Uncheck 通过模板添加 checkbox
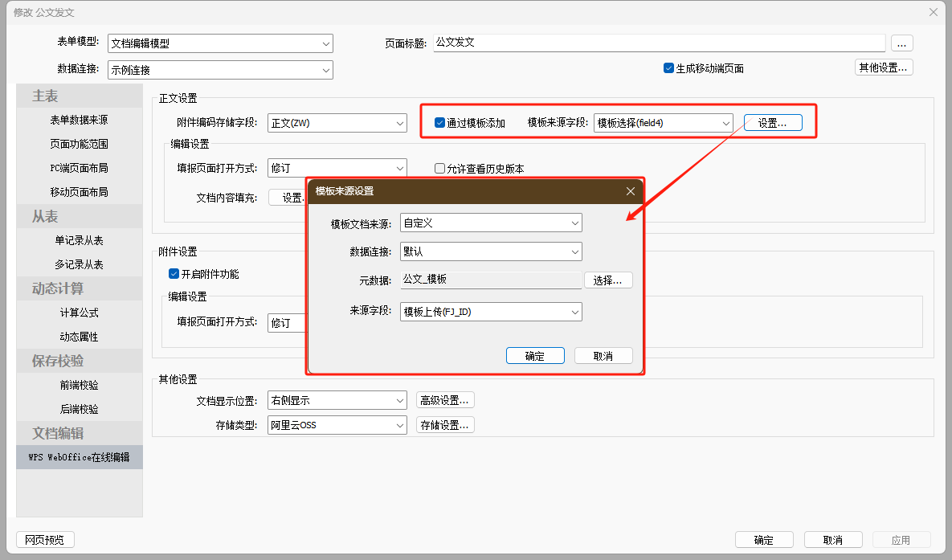Image resolution: width=952 pixels, height=560 pixels. point(439,123)
